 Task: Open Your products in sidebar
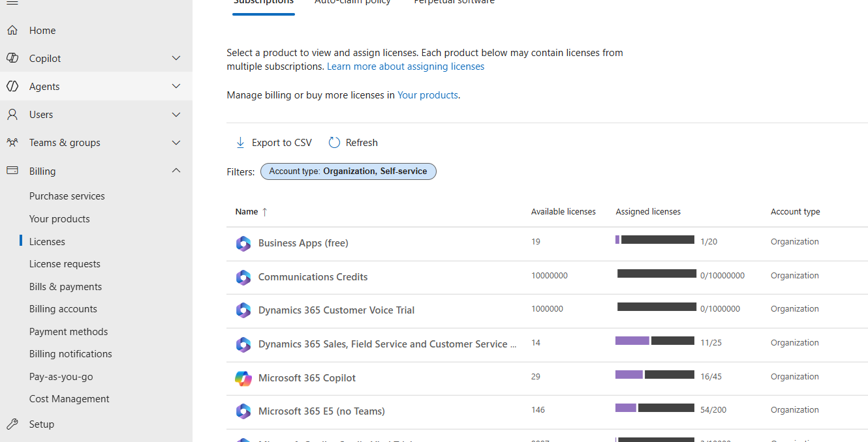pos(59,218)
